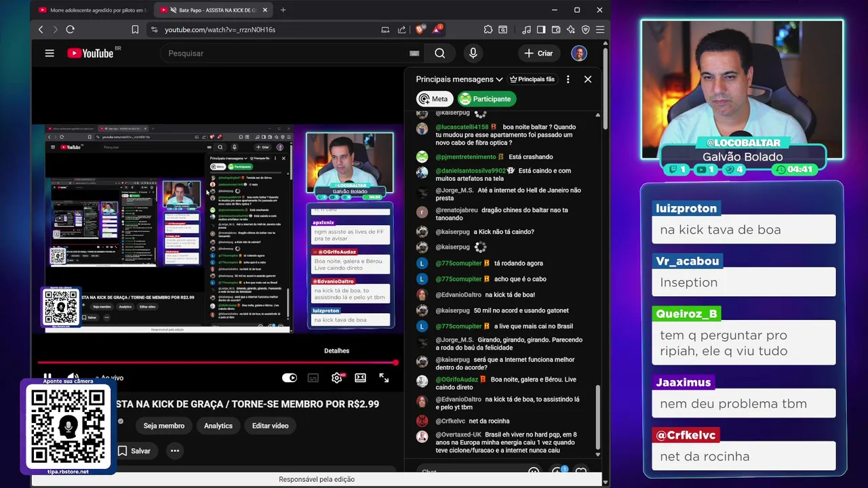The image size is (868, 488).
Task: Switch to the Morre adolescente agredido tab
Action: pos(92,10)
